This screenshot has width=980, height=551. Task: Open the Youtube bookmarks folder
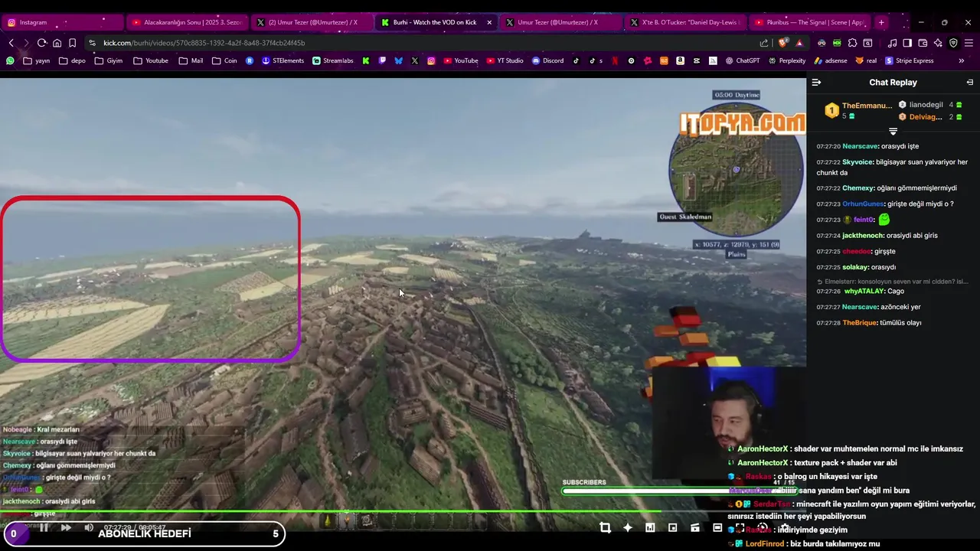151,60
